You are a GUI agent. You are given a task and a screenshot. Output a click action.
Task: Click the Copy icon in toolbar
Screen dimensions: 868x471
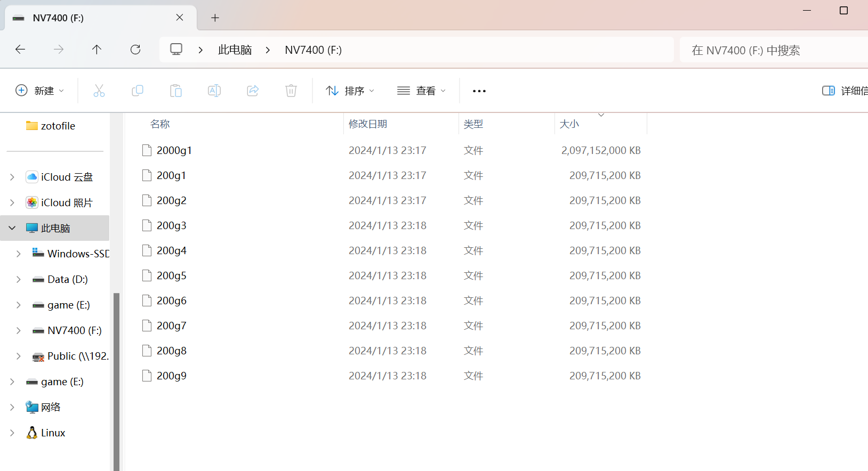[x=138, y=91]
